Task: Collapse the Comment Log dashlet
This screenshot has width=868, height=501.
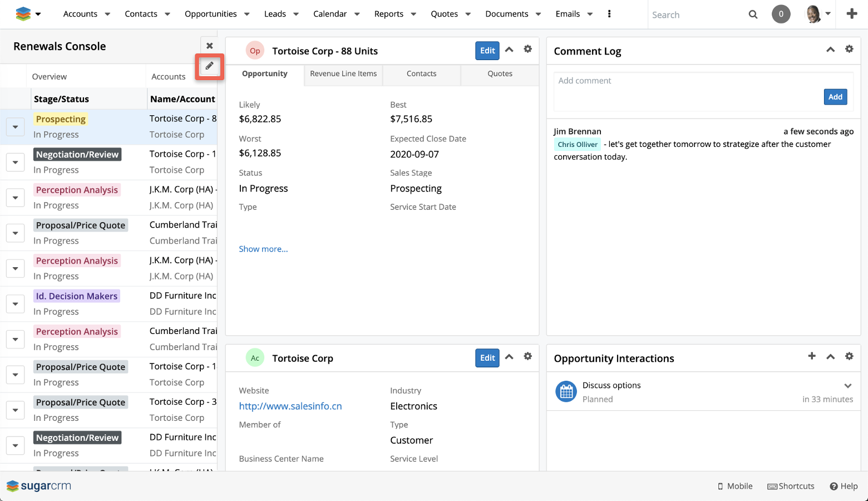Action: tap(830, 50)
